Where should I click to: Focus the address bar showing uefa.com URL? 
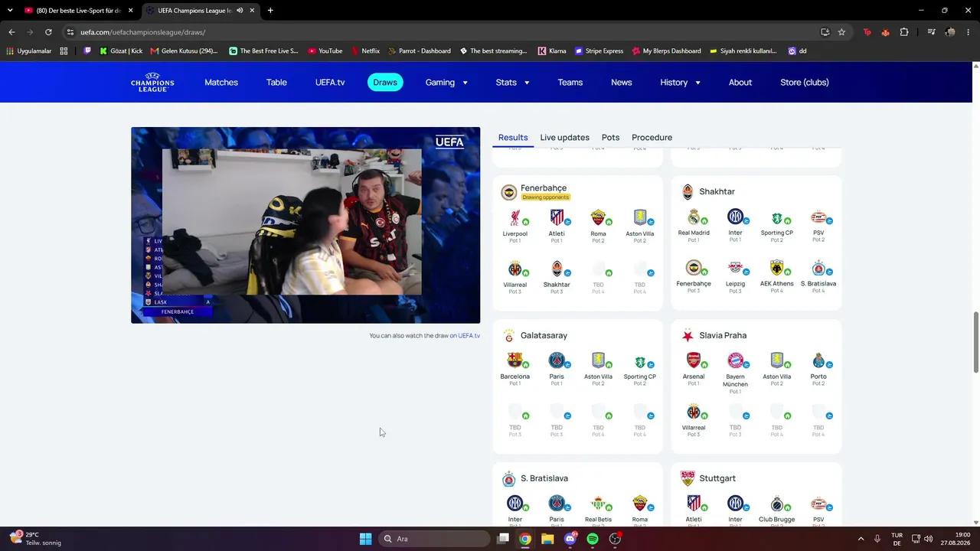pos(440,32)
